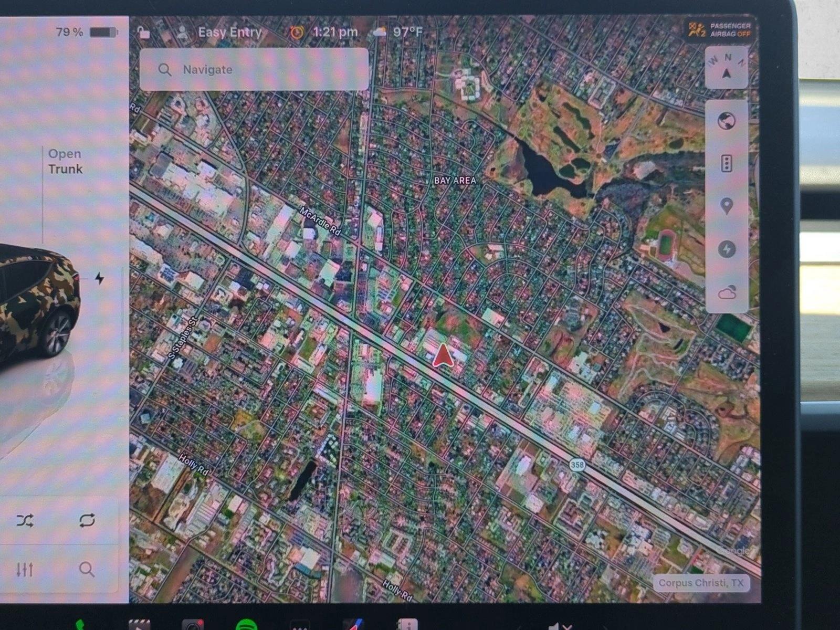Viewport: 840px width, 630px height.
Task: Tap the camouflage-wrapped car image
Action: point(39,306)
